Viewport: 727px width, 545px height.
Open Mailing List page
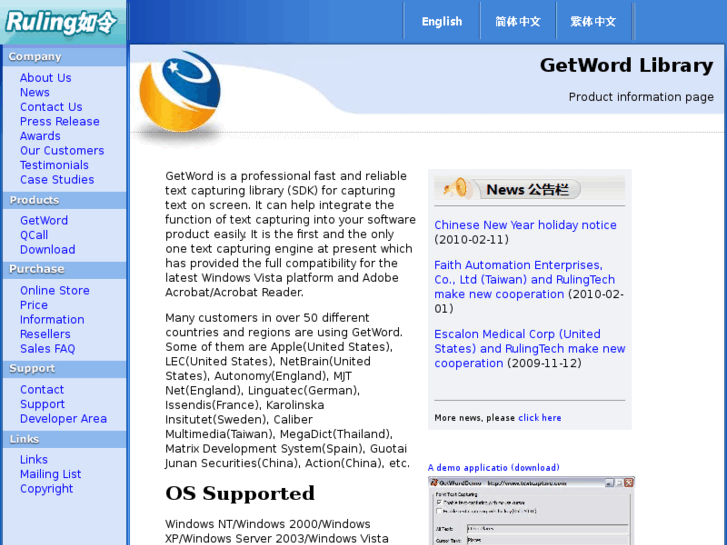pyautogui.click(x=50, y=474)
